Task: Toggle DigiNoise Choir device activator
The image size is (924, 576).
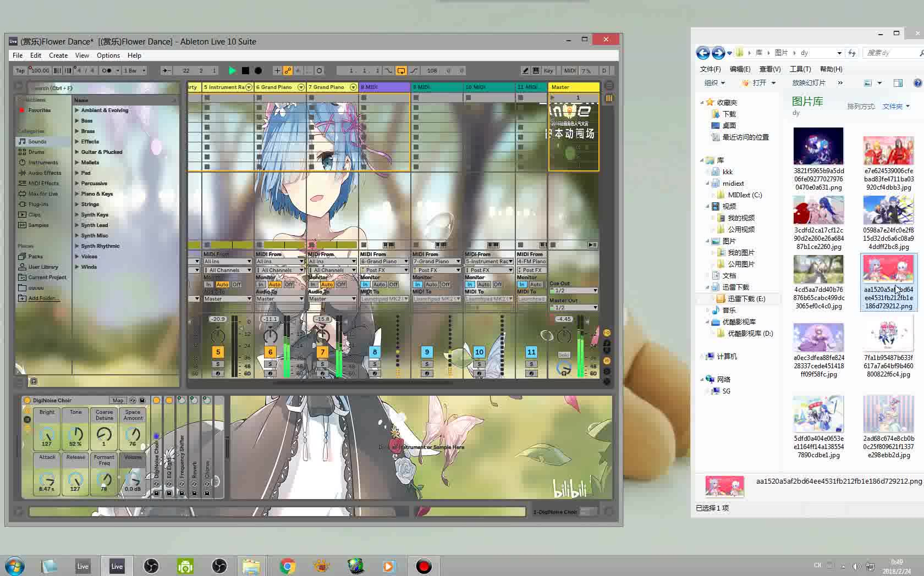Action: point(27,400)
